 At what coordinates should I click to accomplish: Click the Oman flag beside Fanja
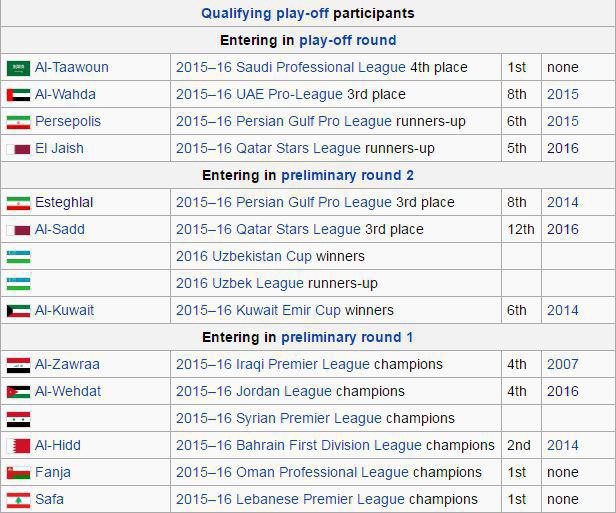coord(18,473)
